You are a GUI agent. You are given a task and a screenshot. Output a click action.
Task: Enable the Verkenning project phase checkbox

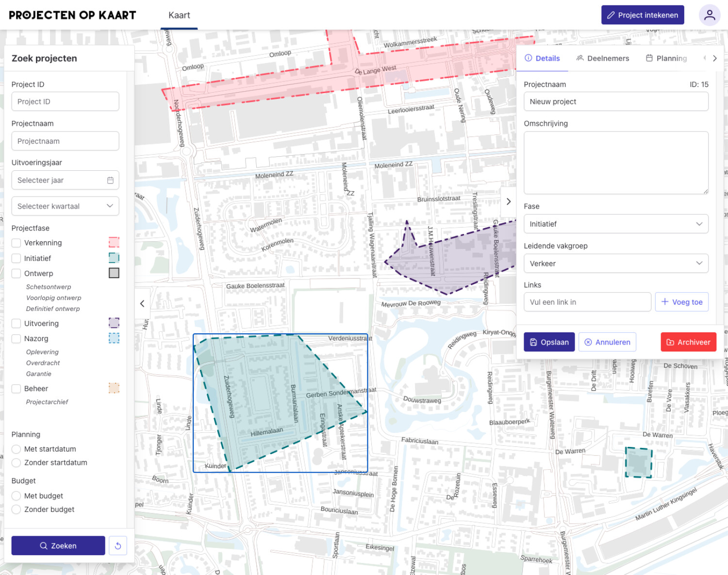16,243
